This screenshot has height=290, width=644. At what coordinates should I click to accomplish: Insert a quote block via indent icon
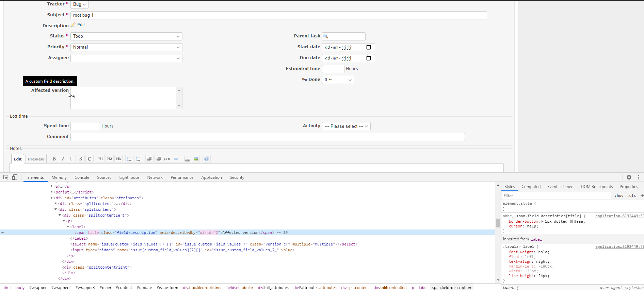pos(149,159)
